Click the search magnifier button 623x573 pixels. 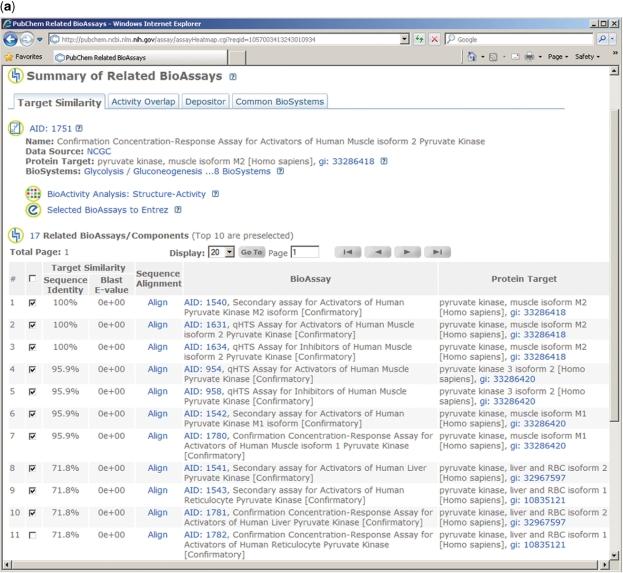click(x=602, y=39)
